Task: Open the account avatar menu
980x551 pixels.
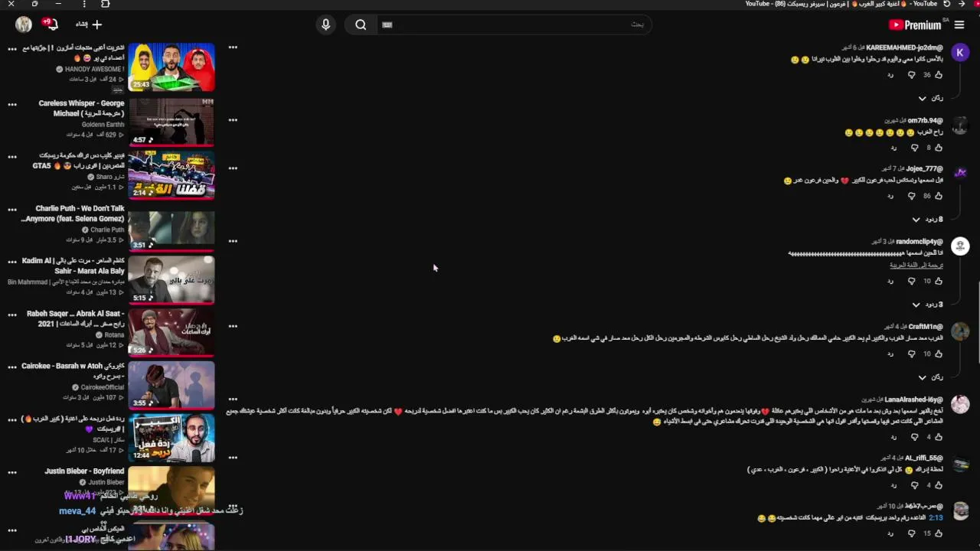Action: (24, 24)
